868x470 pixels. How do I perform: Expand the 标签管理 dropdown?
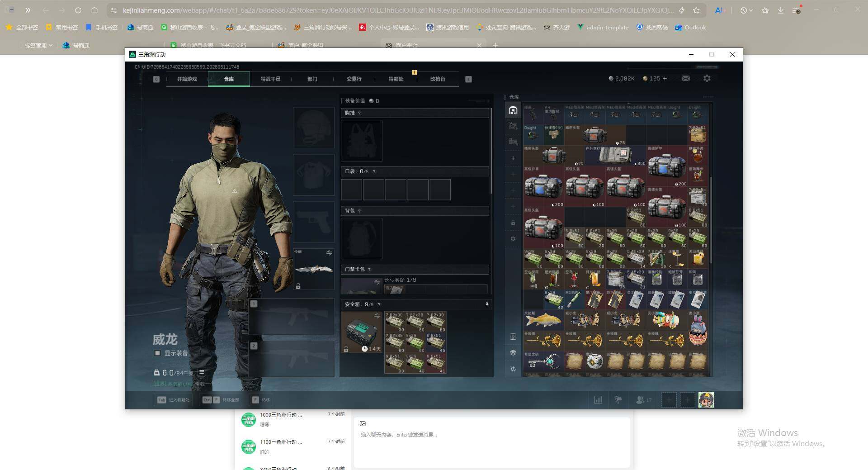pos(38,45)
